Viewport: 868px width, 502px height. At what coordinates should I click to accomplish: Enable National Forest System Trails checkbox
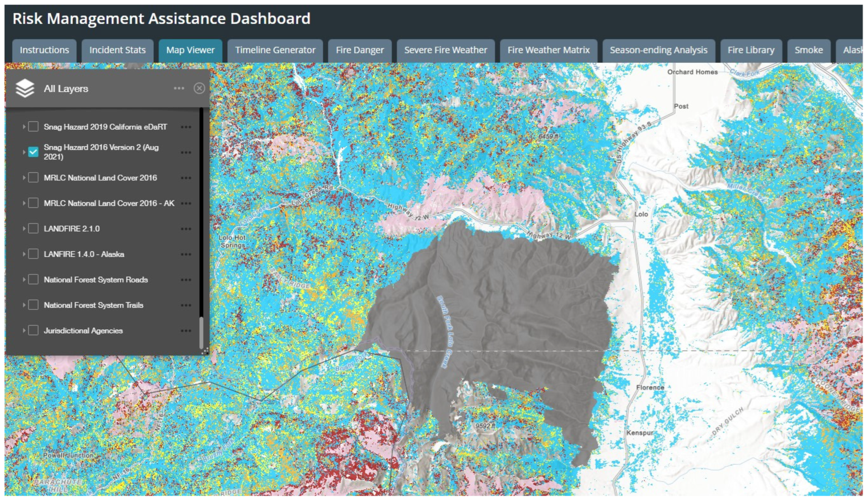coord(34,305)
